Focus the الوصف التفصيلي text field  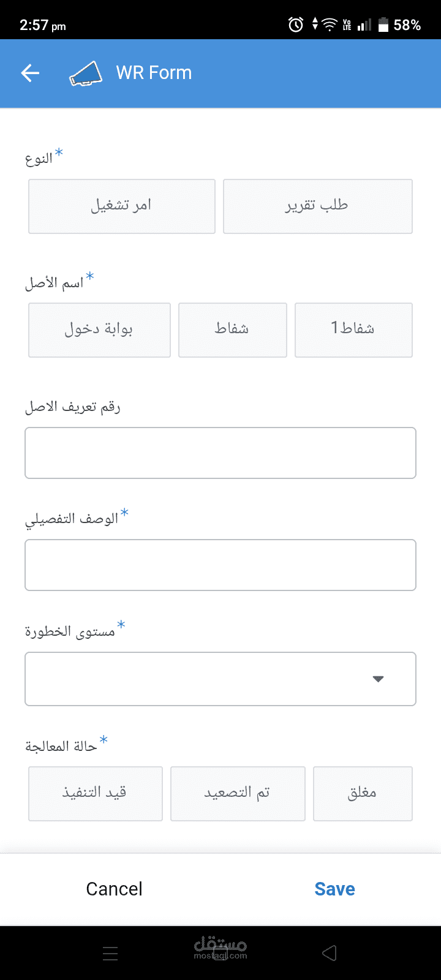[221, 565]
